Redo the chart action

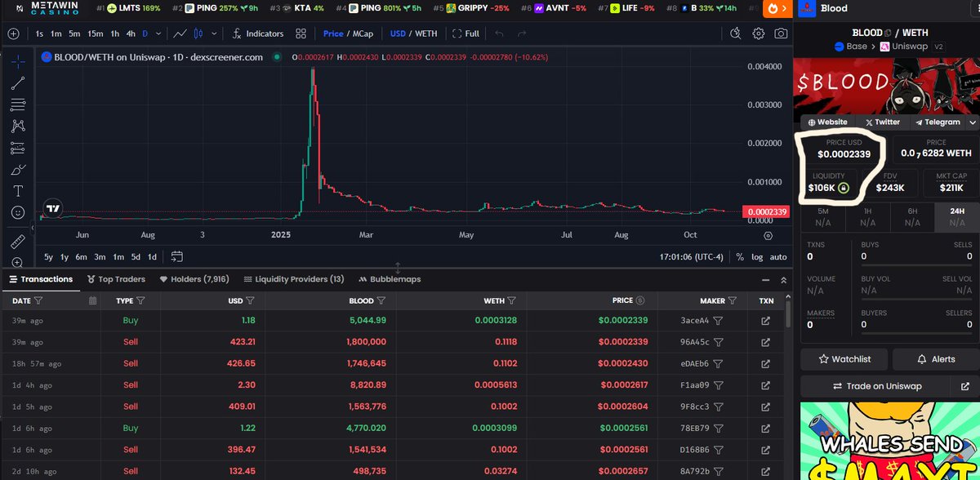click(x=522, y=33)
